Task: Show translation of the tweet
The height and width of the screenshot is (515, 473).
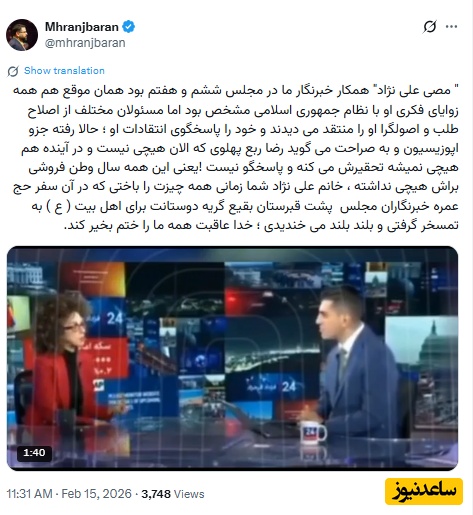Action: [64, 71]
